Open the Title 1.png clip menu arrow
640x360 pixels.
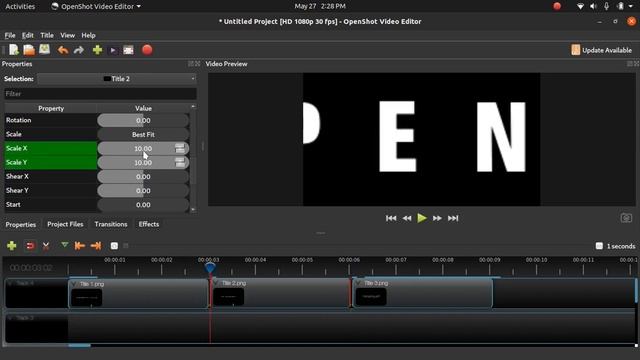click(74, 284)
